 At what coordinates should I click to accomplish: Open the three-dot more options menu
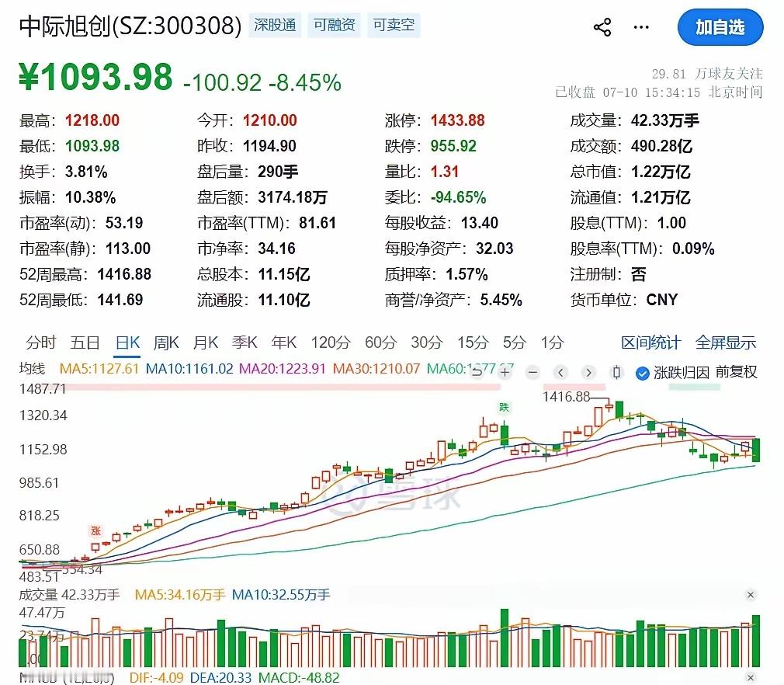tap(641, 27)
